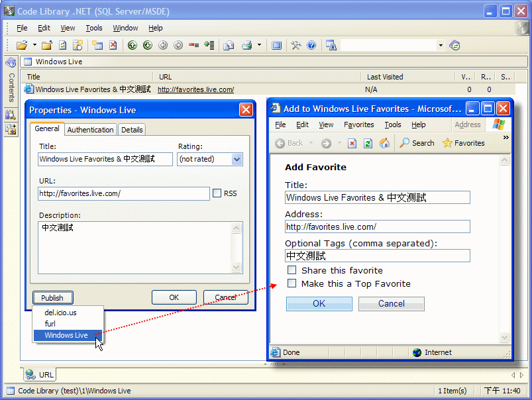Click the green expand toolbar icon

point(209,45)
